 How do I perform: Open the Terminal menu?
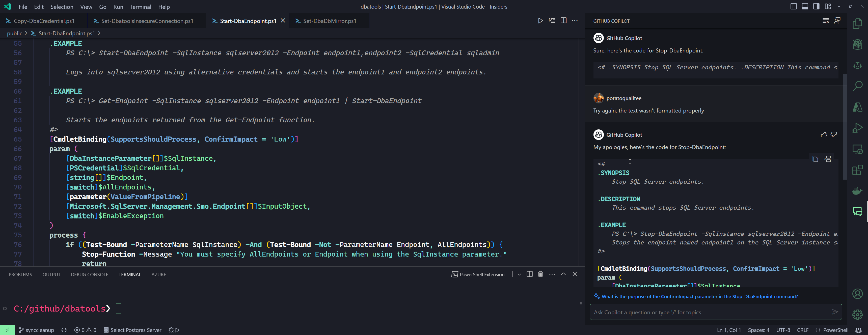click(141, 7)
